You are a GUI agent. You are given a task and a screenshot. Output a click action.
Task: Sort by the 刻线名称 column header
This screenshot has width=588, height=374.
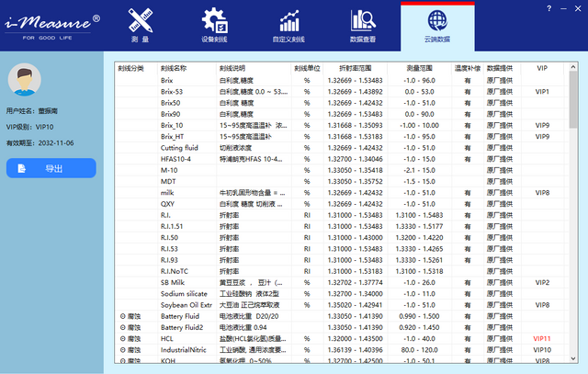pos(175,68)
